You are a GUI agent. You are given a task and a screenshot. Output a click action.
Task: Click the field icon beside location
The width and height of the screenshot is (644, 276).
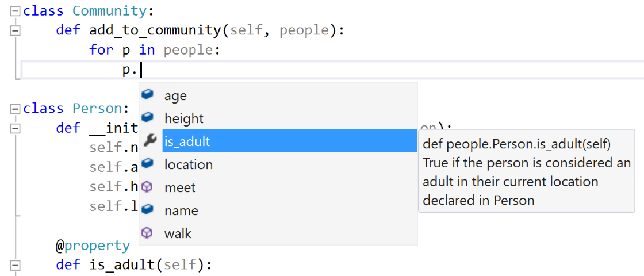click(x=148, y=164)
